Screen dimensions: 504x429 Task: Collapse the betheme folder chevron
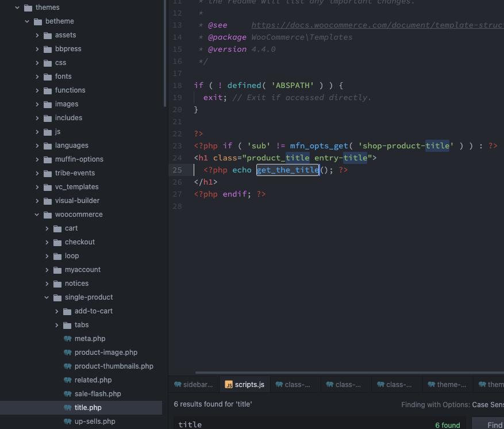click(27, 21)
